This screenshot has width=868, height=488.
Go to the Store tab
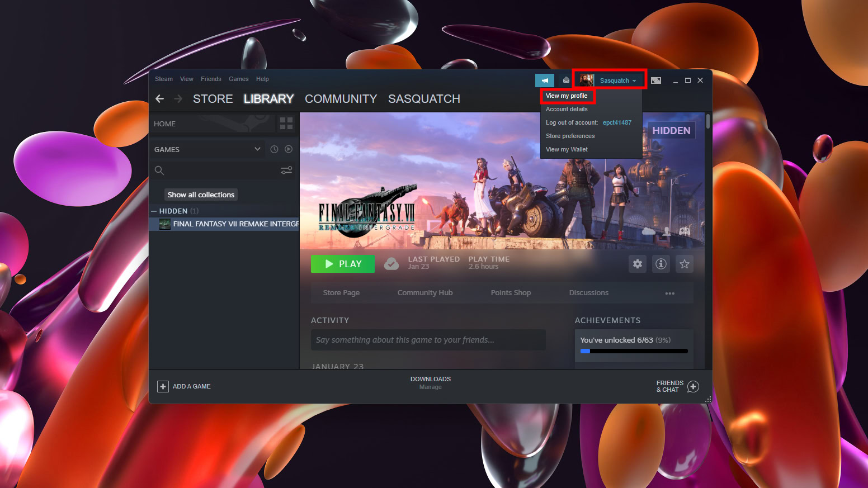(213, 99)
